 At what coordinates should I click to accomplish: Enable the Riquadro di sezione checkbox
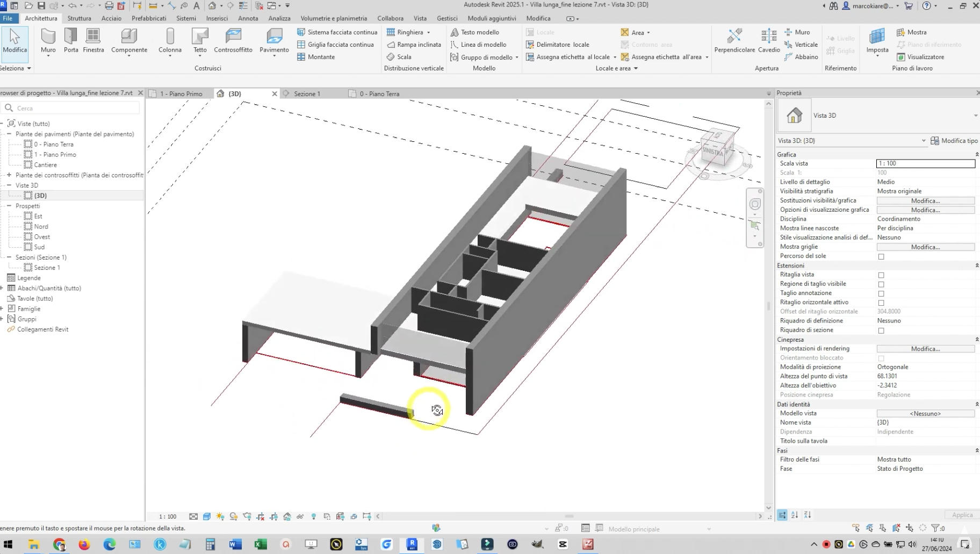(881, 330)
